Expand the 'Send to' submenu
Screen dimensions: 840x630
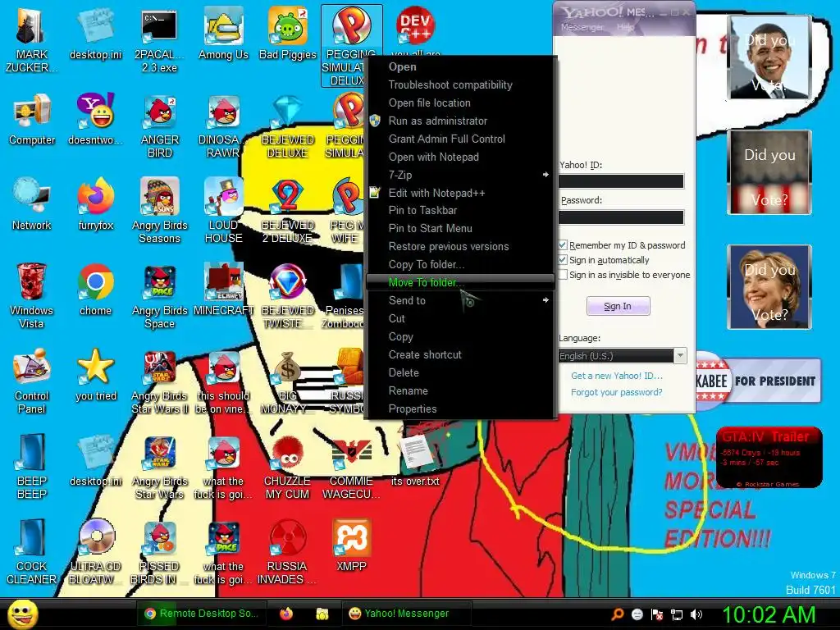coord(460,300)
